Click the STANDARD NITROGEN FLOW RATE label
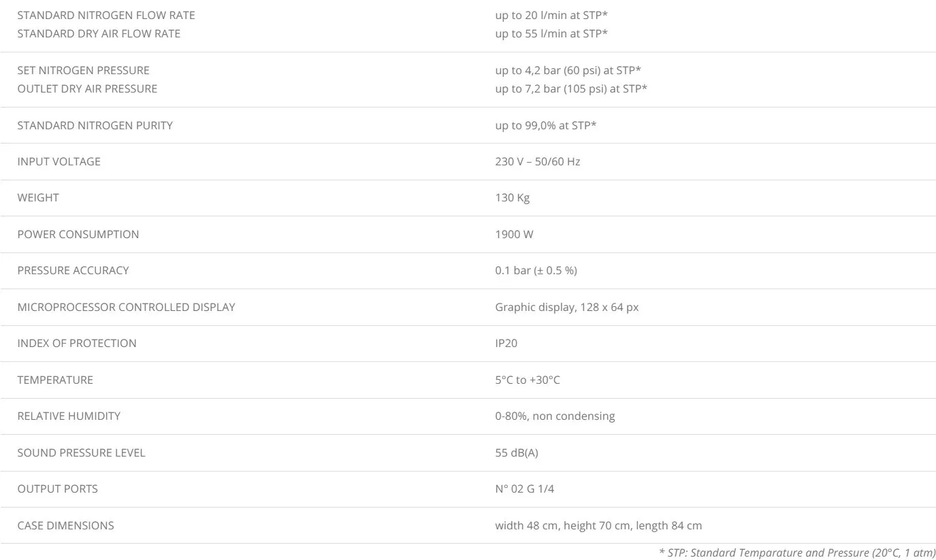936x560 pixels. click(106, 15)
